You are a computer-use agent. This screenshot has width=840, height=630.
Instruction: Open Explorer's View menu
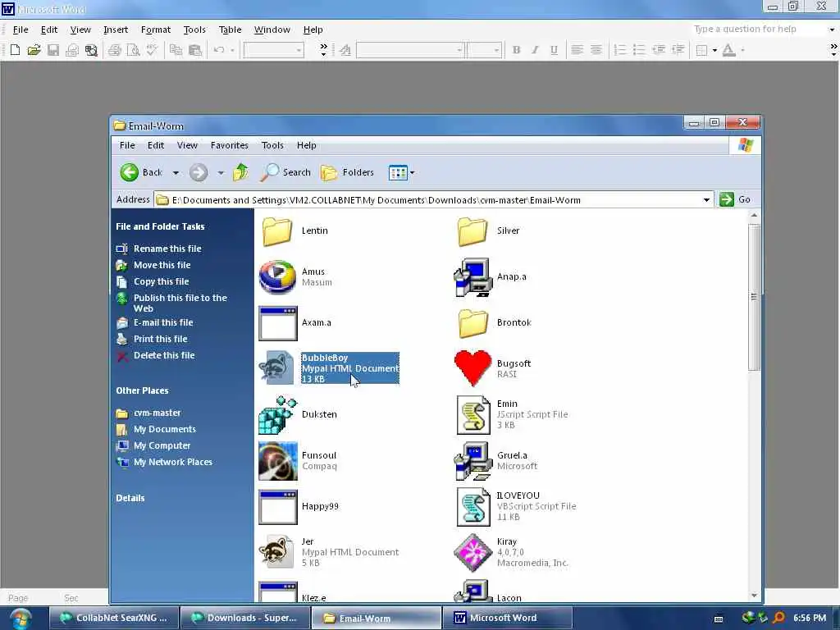pos(187,145)
